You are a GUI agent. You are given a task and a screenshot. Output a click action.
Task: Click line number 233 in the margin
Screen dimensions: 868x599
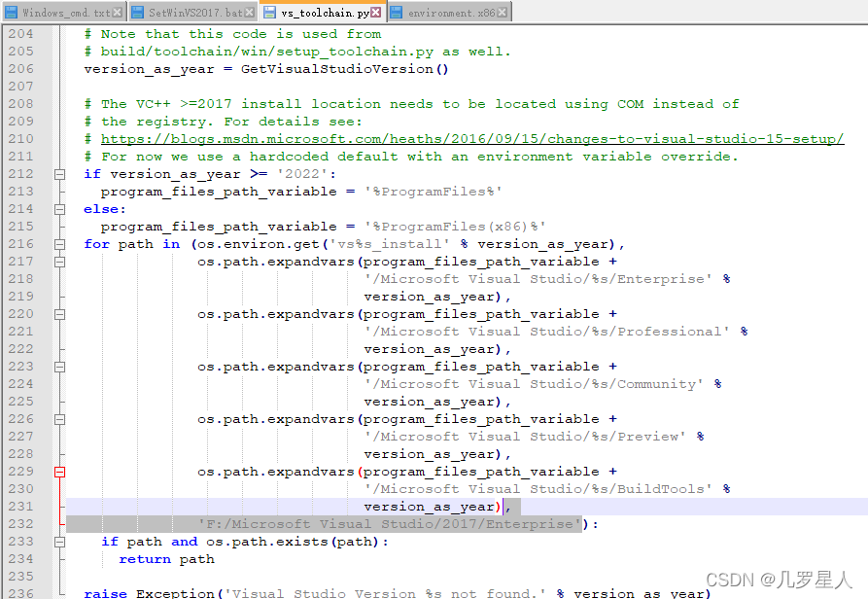coord(20,542)
